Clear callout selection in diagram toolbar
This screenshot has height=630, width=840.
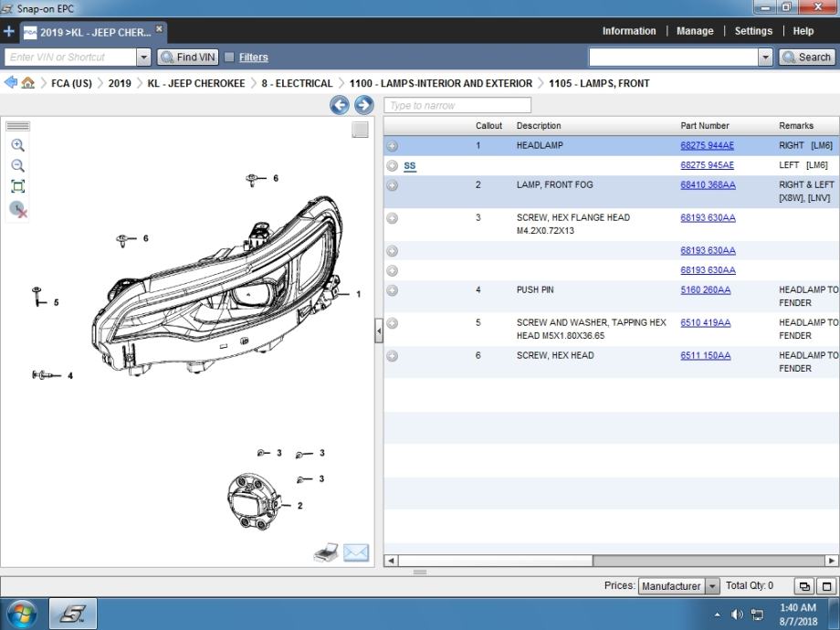coord(18,209)
